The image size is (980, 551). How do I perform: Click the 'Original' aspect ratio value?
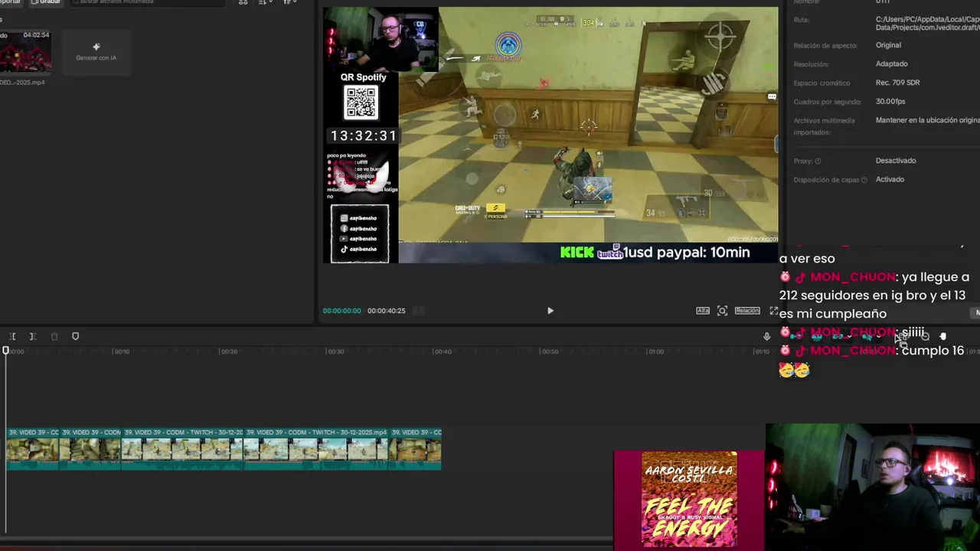pos(888,45)
